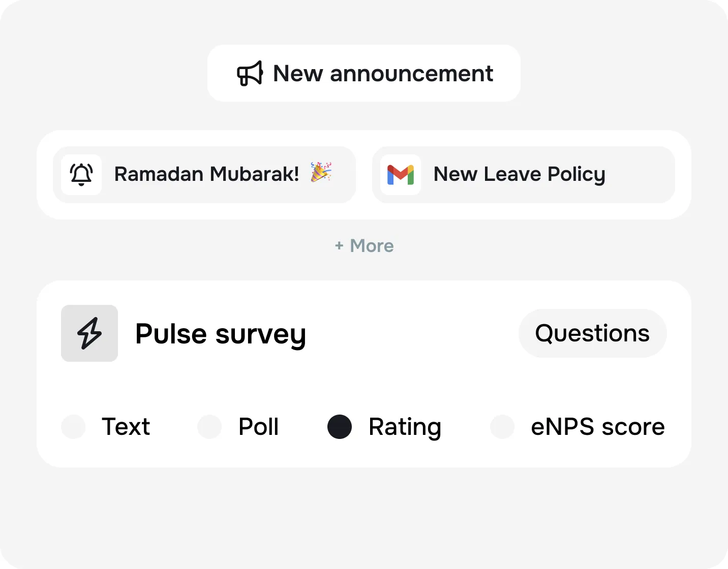The height and width of the screenshot is (569, 728).
Task: Click the lightning bolt pulse icon
Action: pyautogui.click(x=89, y=333)
